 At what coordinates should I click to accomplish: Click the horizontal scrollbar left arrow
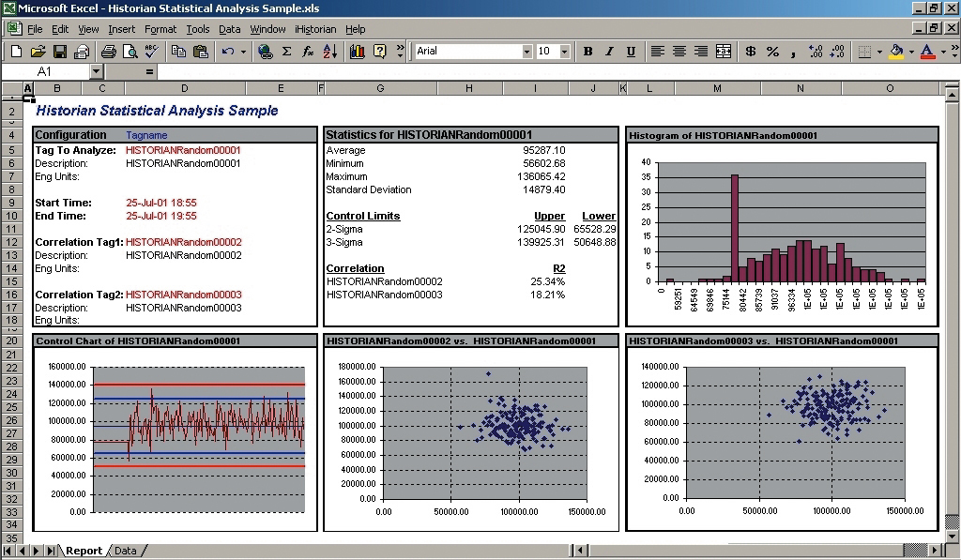tap(580, 551)
